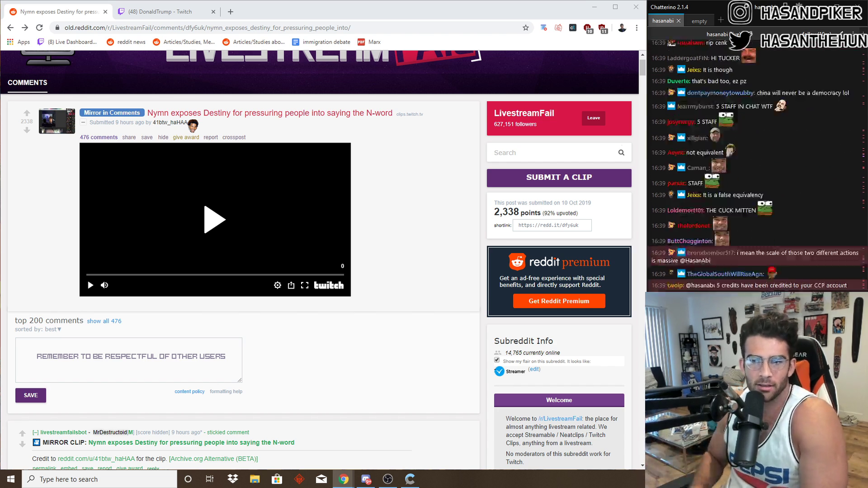Select the shortlink URL field
The image size is (868, 488).
pos(552,225)
